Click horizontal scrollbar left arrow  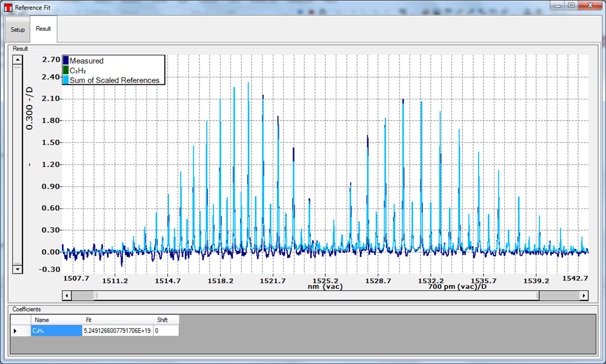[x=67, y=296]
